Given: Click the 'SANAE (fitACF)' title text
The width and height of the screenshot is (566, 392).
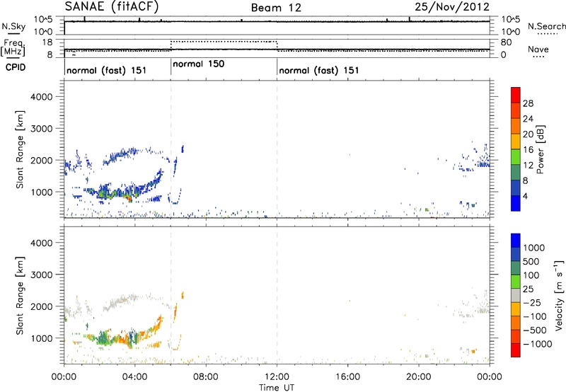Looking at the screenshot, I should 112,6.
